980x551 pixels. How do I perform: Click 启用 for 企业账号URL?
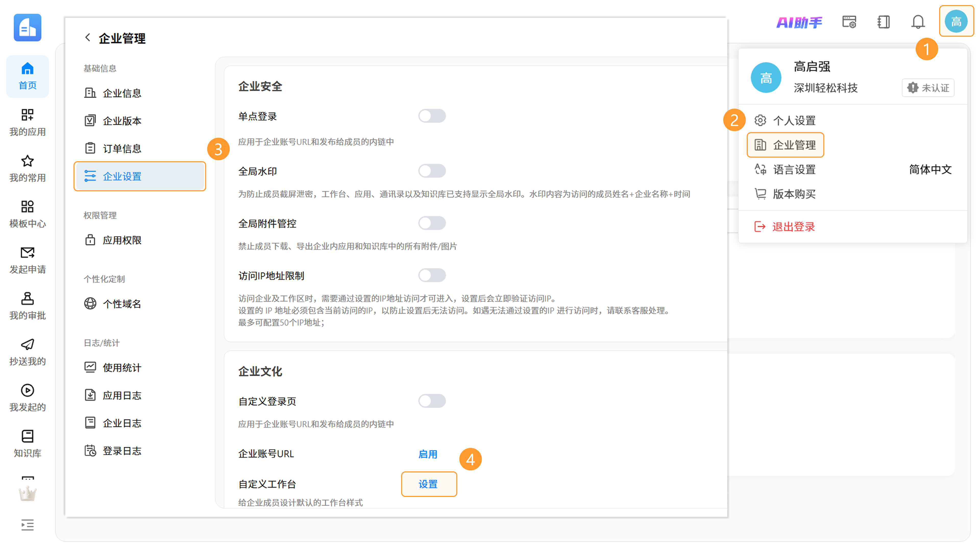428,454
